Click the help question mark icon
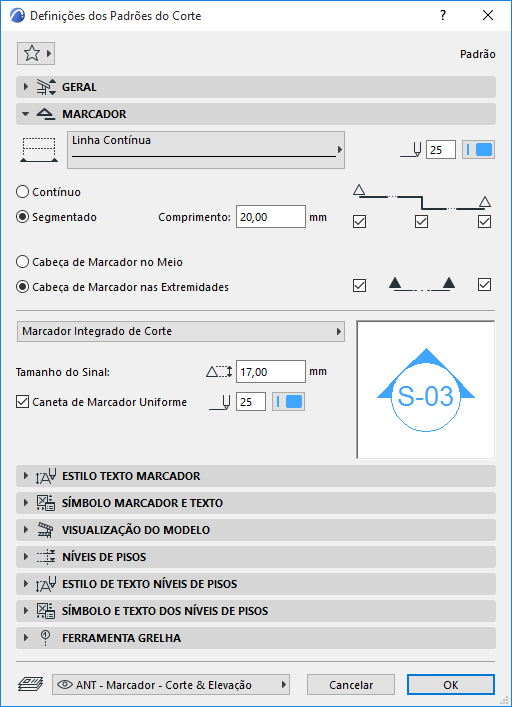Viewport: 512px width, 707px height. point(443,16)
